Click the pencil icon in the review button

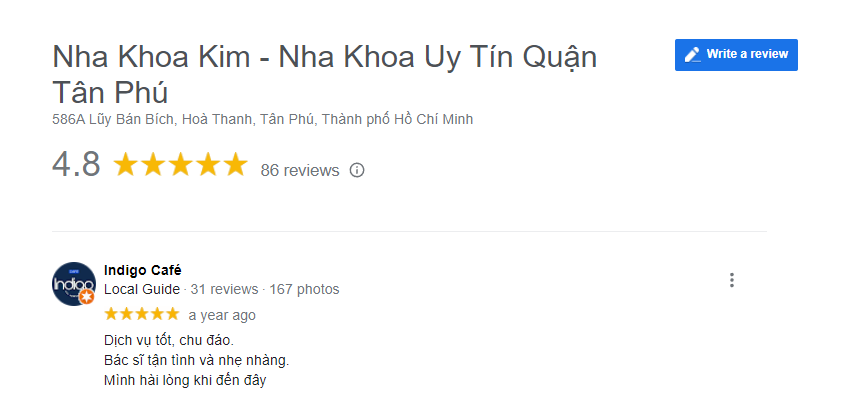tap(692, 54)
